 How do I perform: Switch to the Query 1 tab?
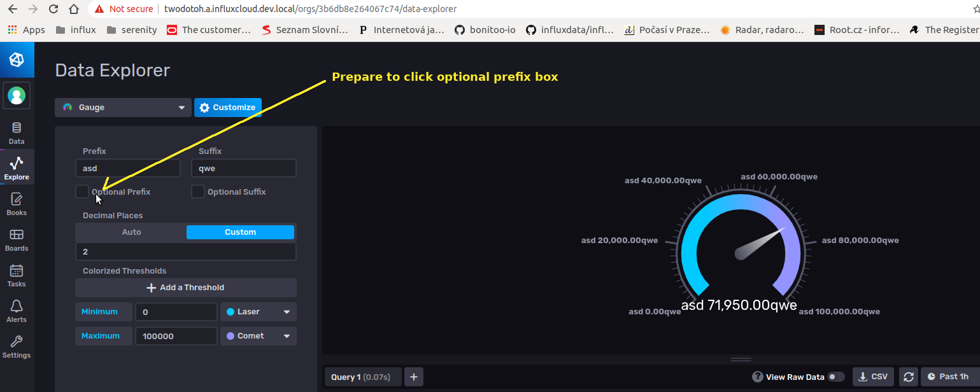click(x=362, y=377)
